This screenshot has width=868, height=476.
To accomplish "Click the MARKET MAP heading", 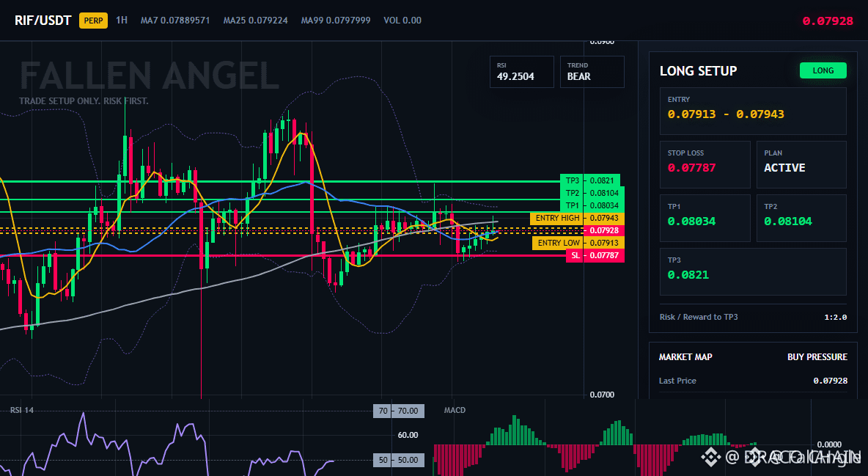I will click(x=685, y=357).
